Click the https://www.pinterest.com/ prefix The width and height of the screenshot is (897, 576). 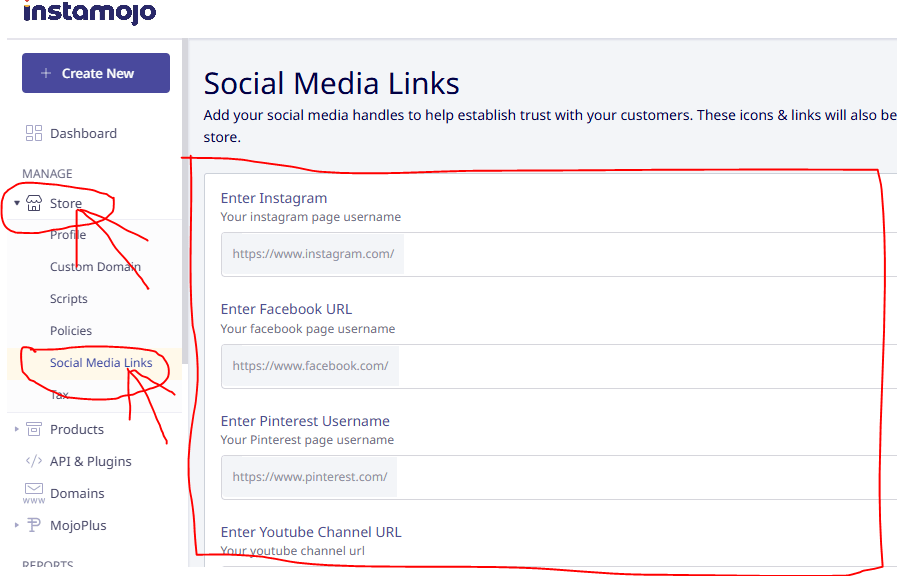pyautogui.click(x=310, y=477)
